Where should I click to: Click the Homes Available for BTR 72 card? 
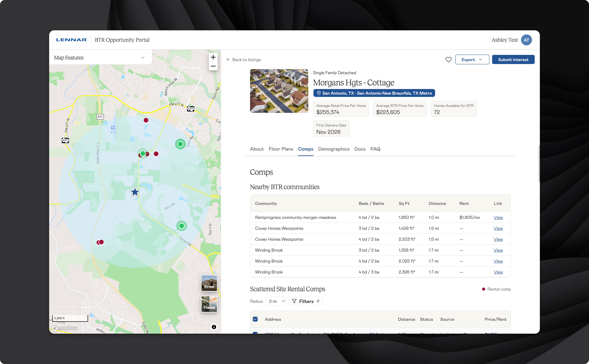click(454, 109)
